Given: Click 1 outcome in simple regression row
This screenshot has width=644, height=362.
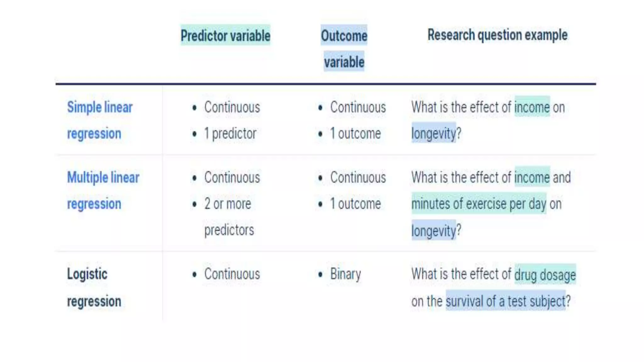Looking at the screenshot, I should pyautogui.click(x=355, y=134).
